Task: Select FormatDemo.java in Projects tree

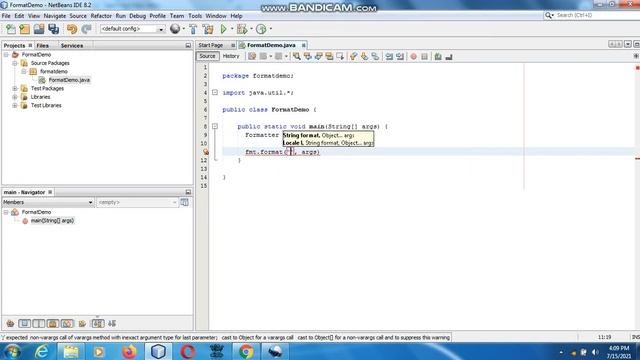Action: (x=69, y=80)
